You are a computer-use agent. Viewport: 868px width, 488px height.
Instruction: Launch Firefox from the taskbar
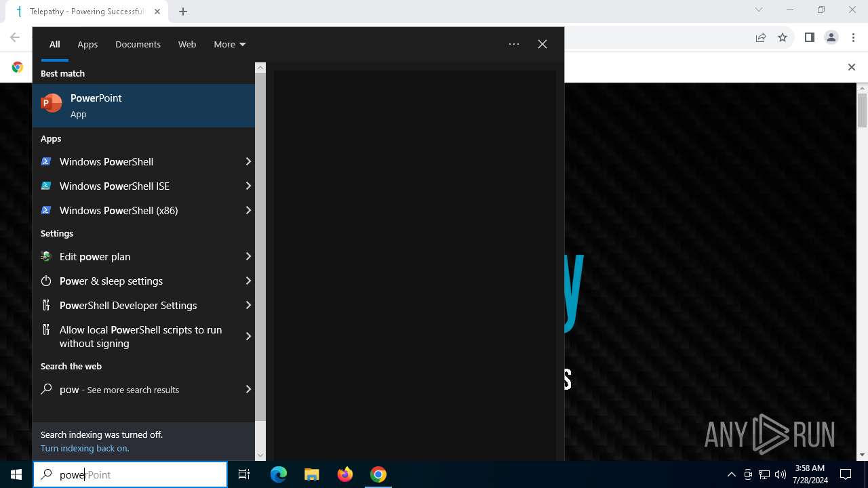345,474
